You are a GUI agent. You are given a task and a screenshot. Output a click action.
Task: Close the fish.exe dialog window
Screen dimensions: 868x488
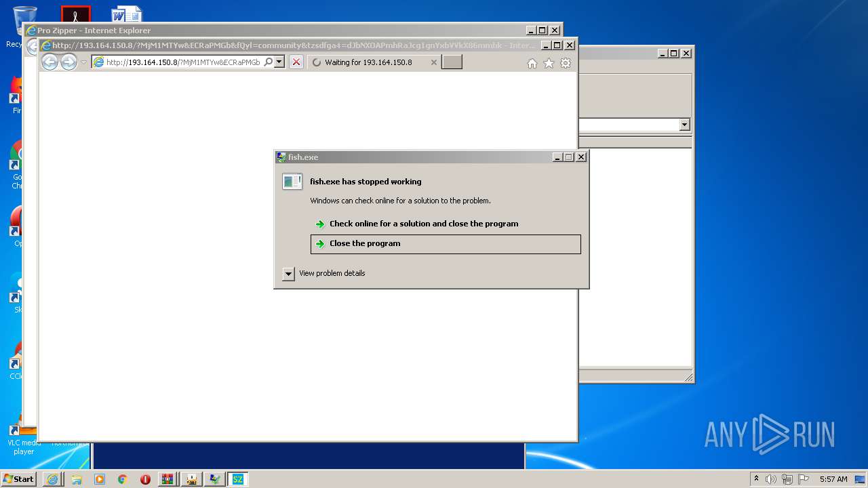click(x=580, y=157)
